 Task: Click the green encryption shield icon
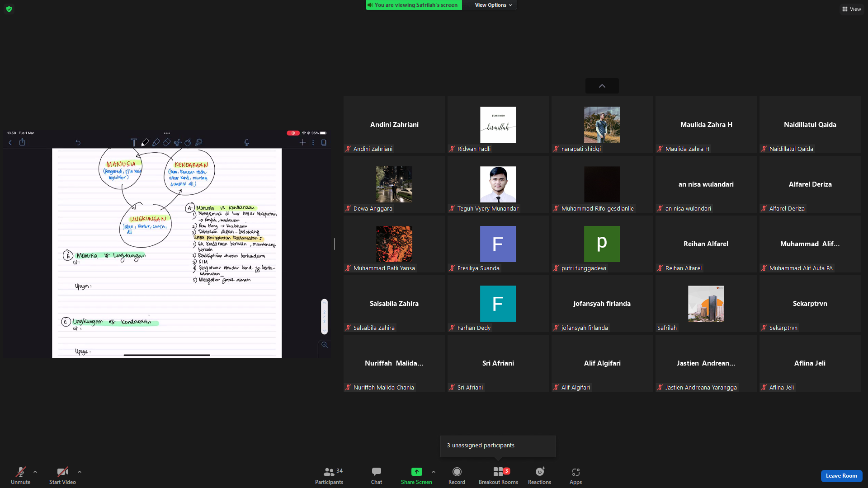9,9
